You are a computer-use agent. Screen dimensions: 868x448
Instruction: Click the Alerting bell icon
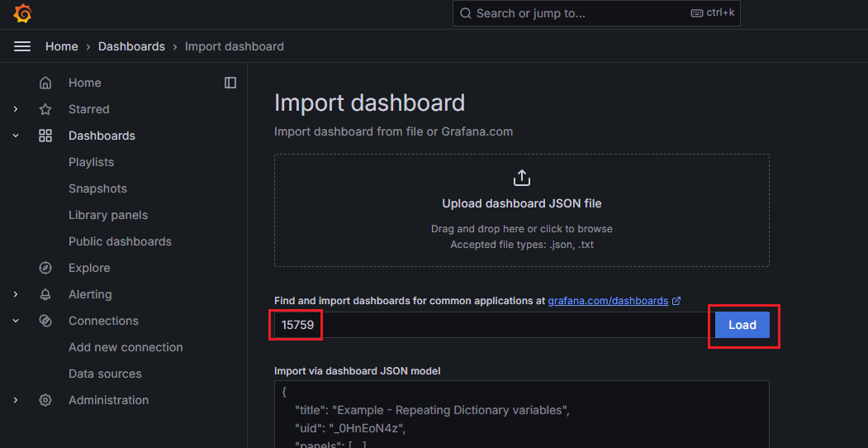point(45,294)
